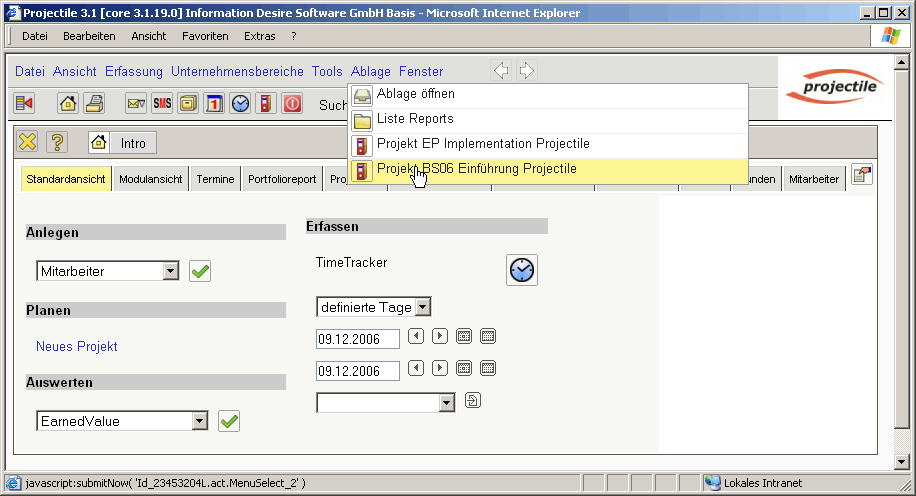Open the EarnedValue dropdown under Auswerten
This screenshot has width=916, height=496.
coord(122,421)
